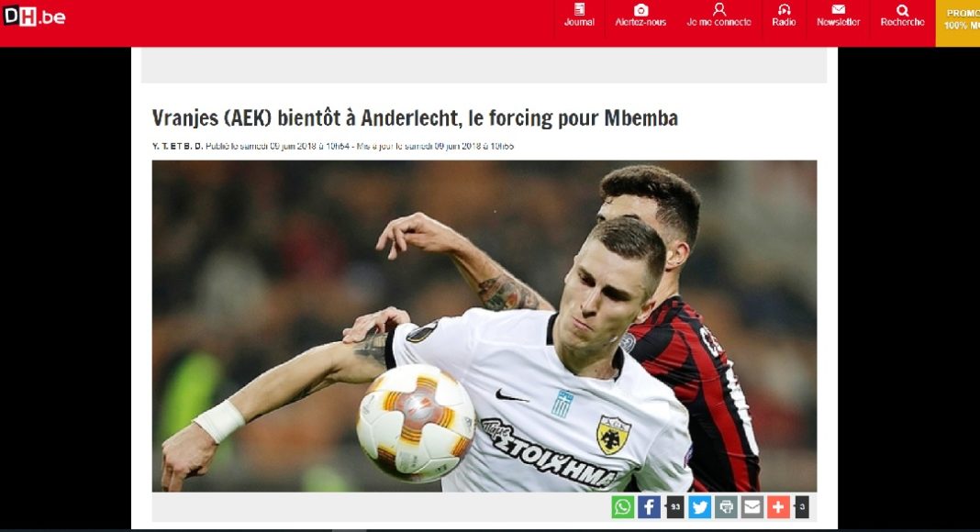Image resolution: width=980 pixels, height=532 pixels.
Task: Share the article on Facebook
Action: pos(649,507)
